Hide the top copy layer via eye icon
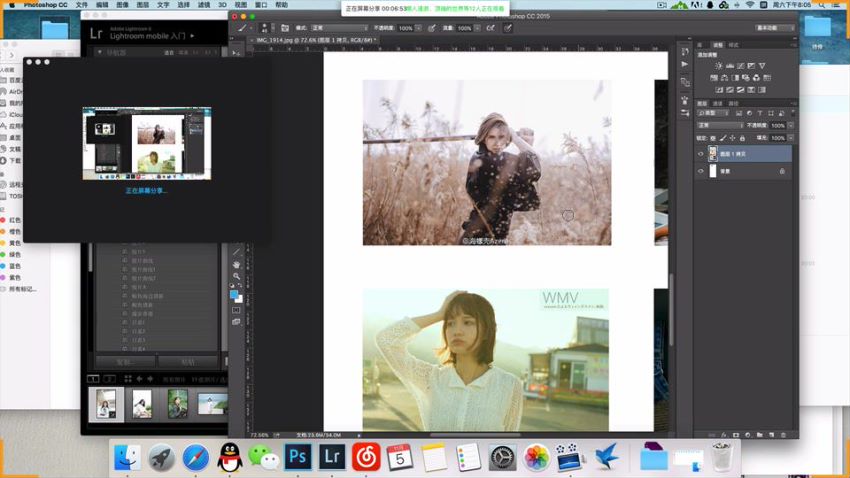This screenshot has height=478, width=850. coord(700,154)
